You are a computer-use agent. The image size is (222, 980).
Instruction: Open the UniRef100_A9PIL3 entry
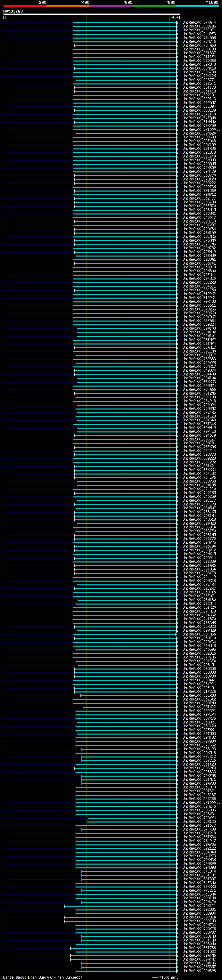[x=199, y=99]
